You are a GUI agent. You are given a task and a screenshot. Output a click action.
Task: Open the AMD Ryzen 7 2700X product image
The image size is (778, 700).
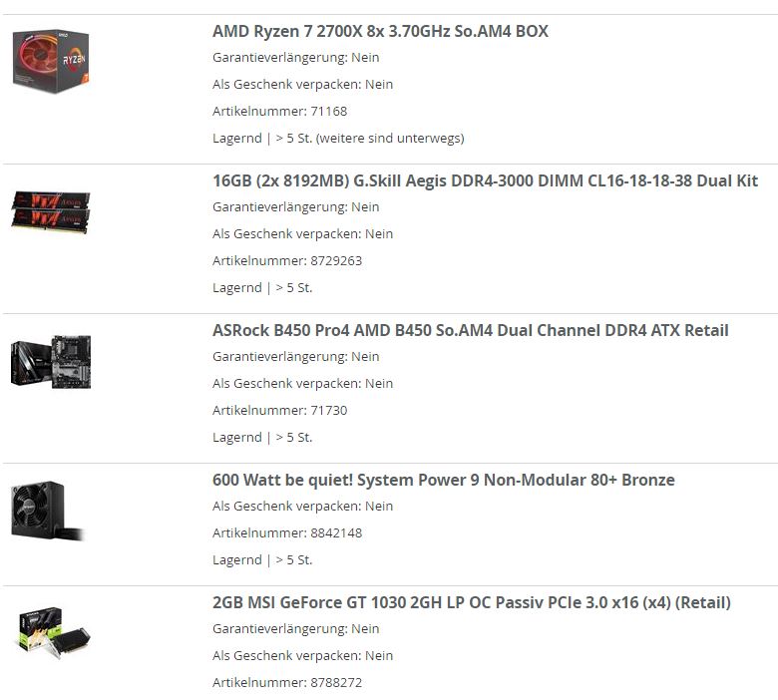coord(51,62)
